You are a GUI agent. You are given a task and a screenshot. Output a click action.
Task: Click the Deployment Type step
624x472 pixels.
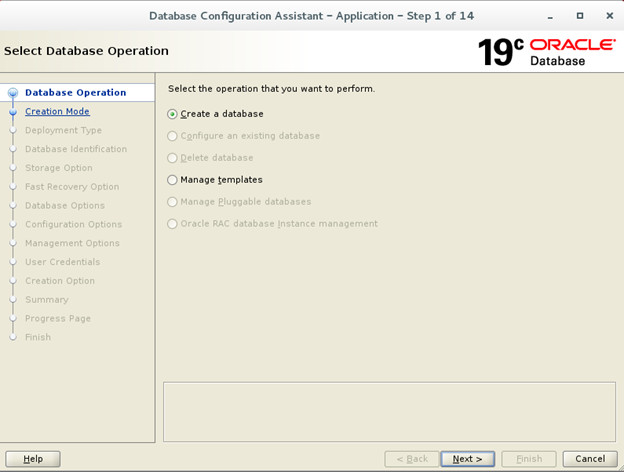coord(63,130)
